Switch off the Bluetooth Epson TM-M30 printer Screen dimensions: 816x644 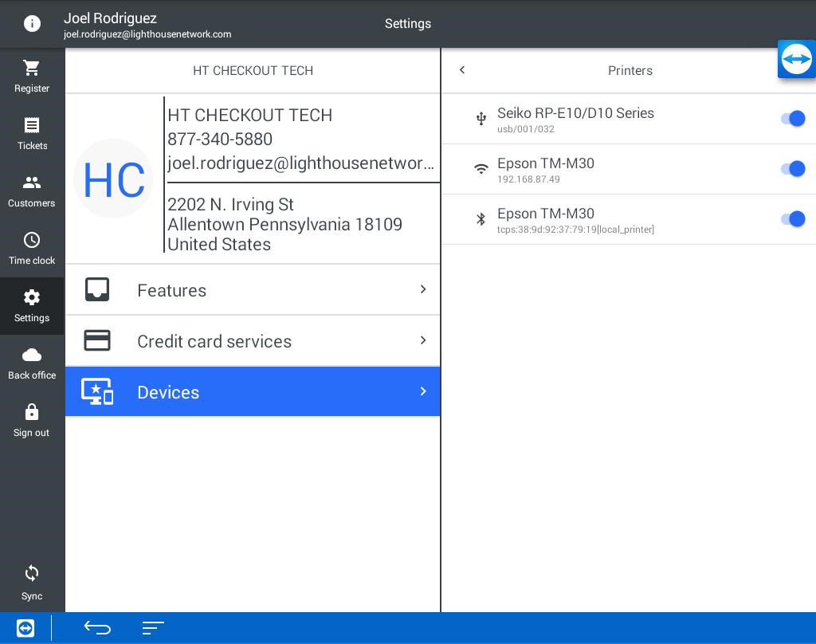[x=793, y=219]
